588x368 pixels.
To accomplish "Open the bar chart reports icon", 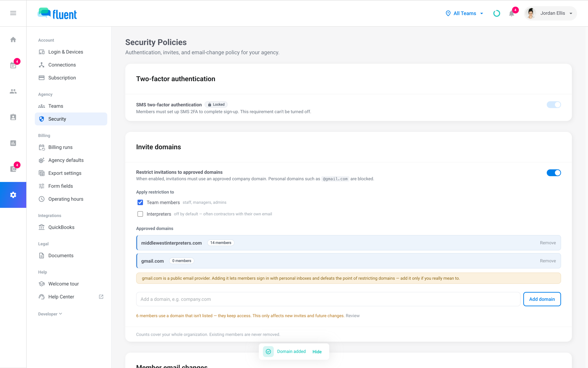I will coord(13,143).
